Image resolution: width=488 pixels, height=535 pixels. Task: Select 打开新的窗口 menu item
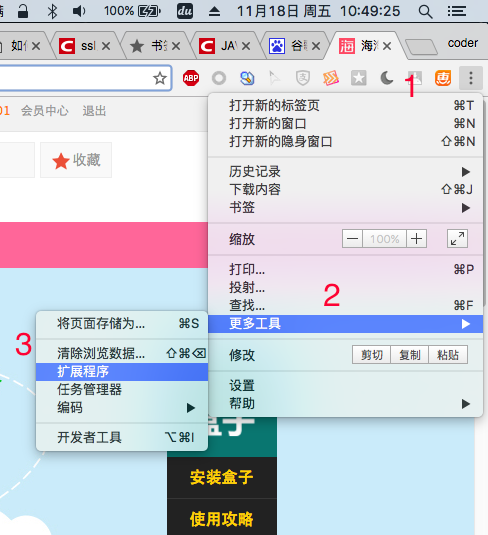tap(345, 123)
